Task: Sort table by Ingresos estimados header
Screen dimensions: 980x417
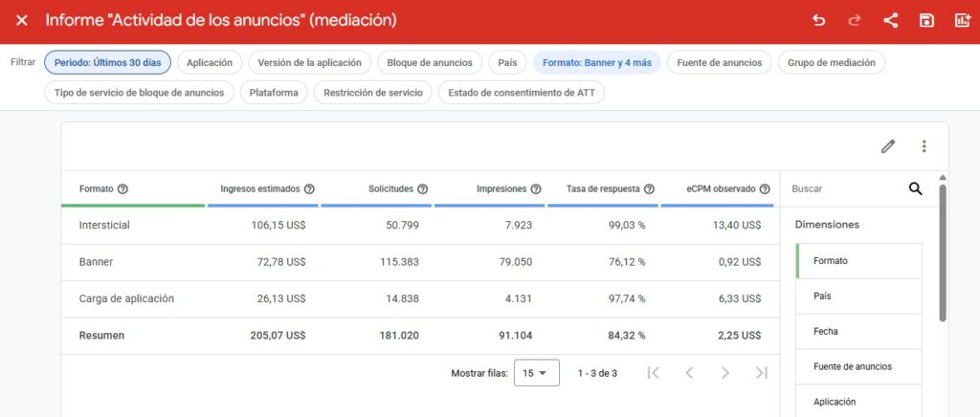Action: pos(260,189)
